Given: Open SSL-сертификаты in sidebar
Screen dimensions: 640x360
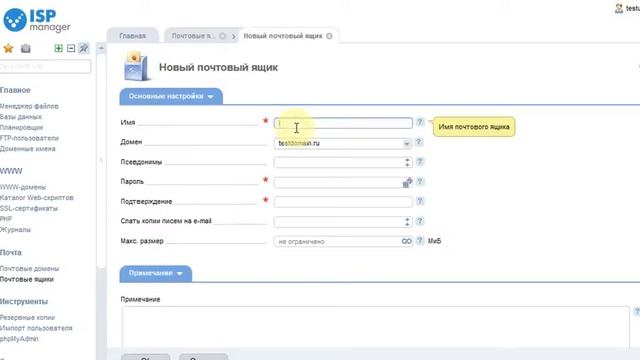Looking at the screenshot, I should click(29, 208).
